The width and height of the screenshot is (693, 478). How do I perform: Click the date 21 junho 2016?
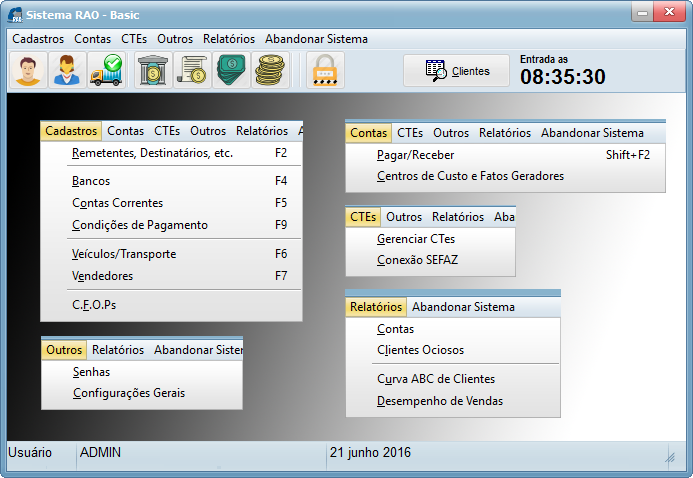coord(370,452)
